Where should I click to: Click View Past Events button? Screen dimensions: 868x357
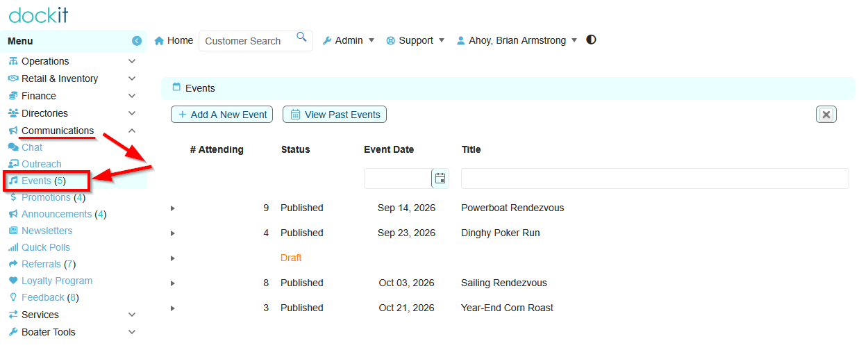click(335, 115)
